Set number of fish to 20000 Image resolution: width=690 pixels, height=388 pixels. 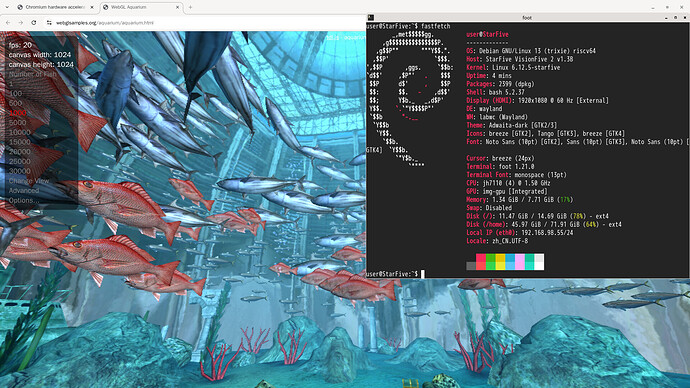(x=20, y=151)
